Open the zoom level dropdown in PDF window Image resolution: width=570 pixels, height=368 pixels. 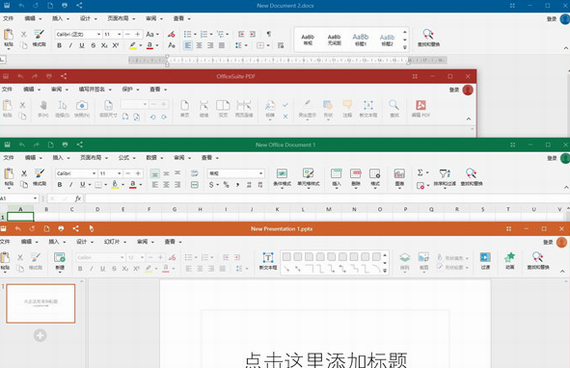[x=145, y=105]
